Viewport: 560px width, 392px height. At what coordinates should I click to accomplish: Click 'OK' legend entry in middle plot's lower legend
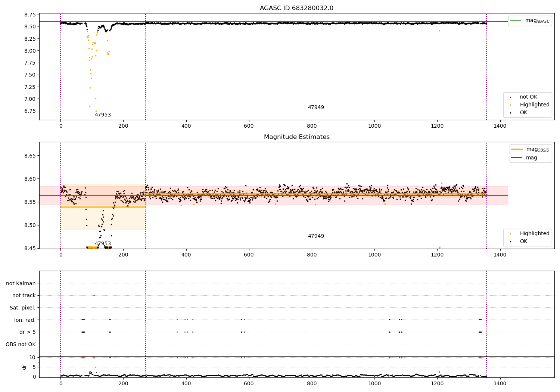[x=523, y=242]
